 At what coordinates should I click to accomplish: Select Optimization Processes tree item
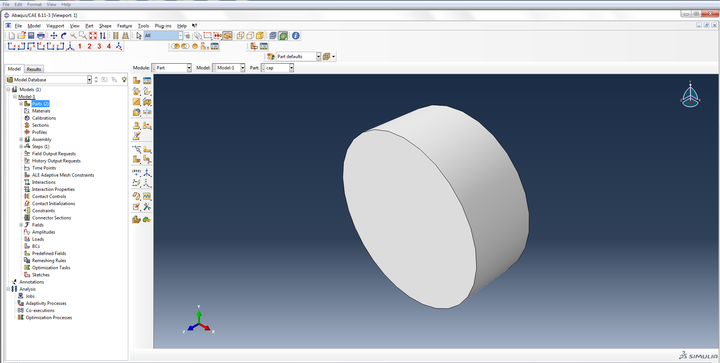click(x=49, y=318)
